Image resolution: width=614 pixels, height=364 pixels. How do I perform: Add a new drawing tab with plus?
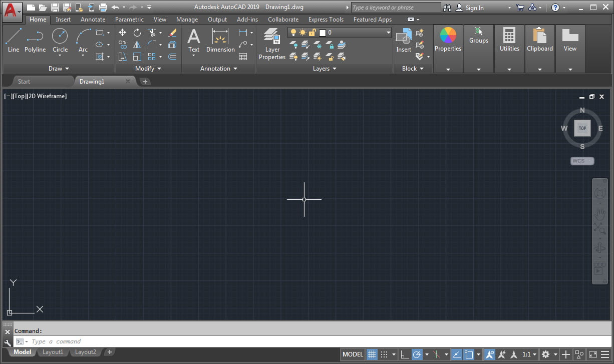click(145, 82)
